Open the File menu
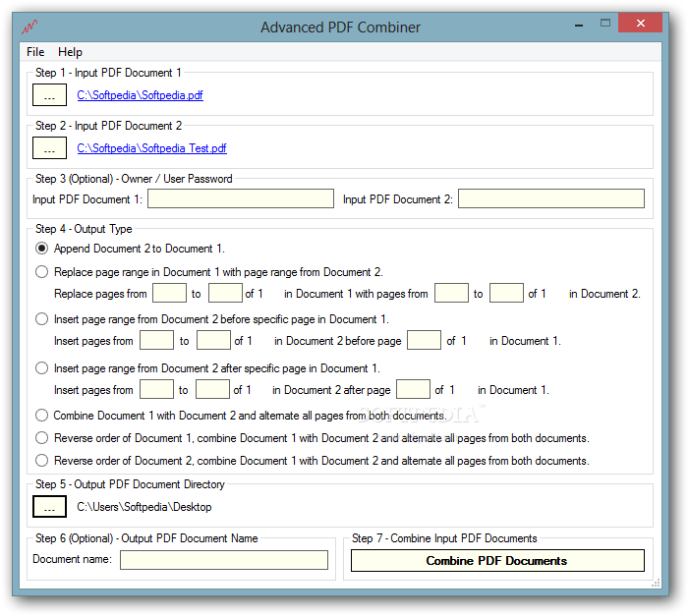The image size is (689, 616). point(35,52)
